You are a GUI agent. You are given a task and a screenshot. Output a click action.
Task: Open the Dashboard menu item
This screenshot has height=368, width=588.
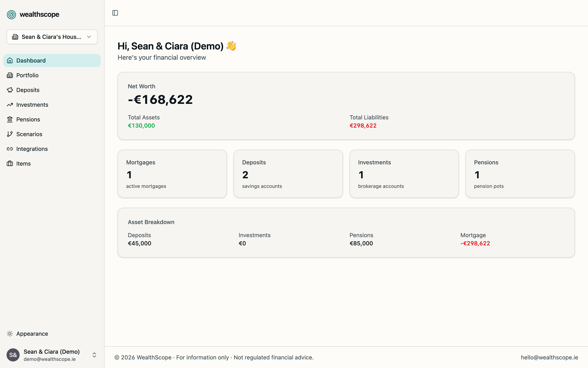coord(52,60)
